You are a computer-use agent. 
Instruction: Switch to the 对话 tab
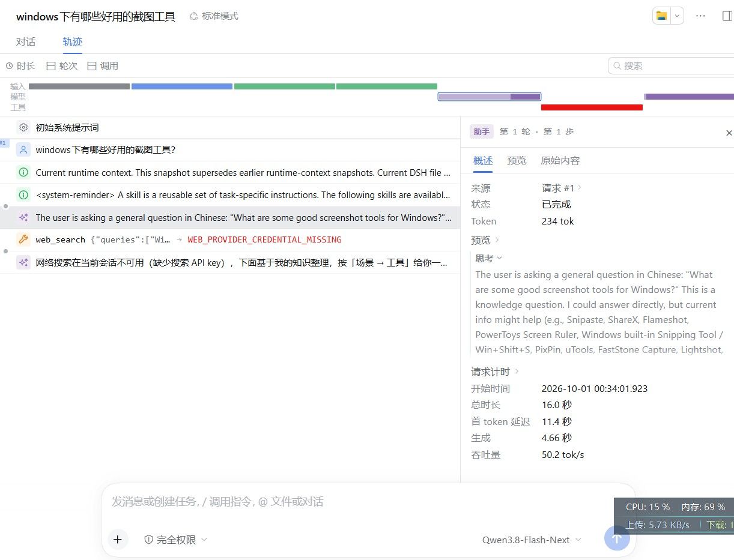[x=26, y=41]
